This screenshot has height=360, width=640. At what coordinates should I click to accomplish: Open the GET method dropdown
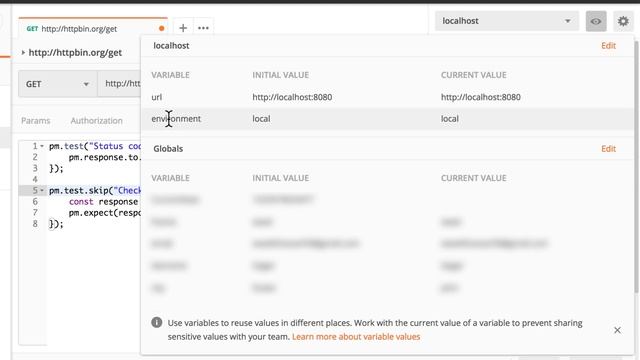(58, 84)
